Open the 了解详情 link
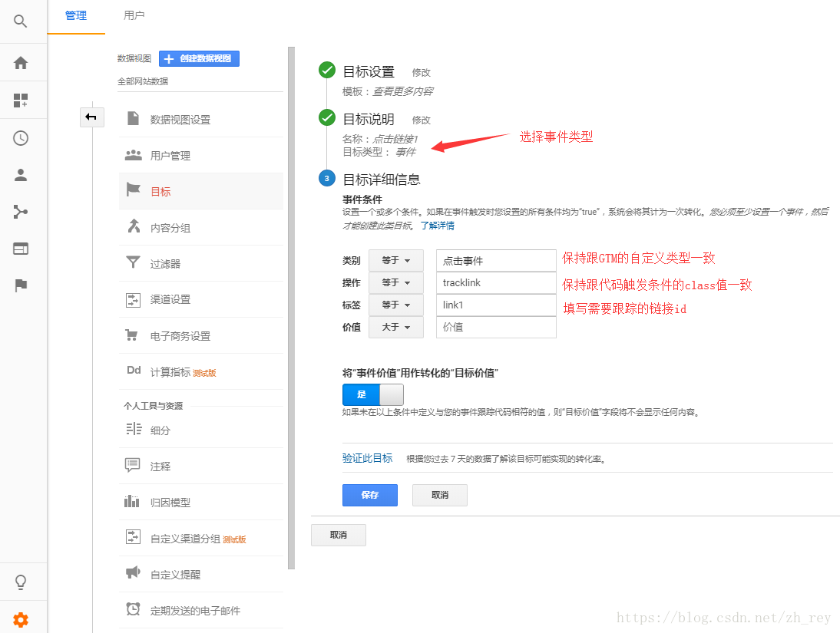 click(438, 226)
